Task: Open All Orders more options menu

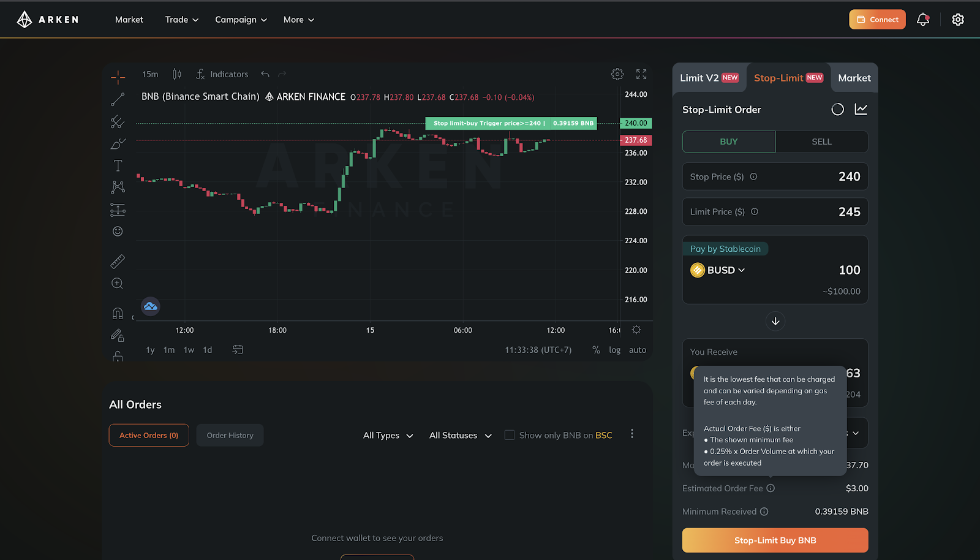Action: click(x=632, y=434)
